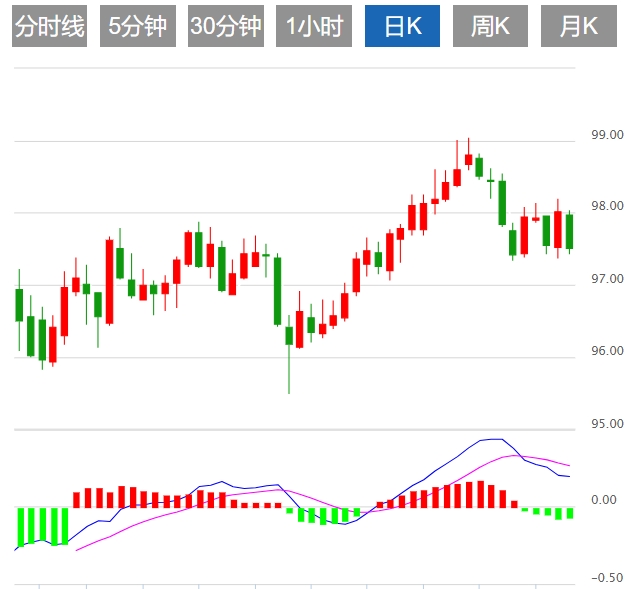
Task: Show the 1小时 chart
Action: pos(314,27)
